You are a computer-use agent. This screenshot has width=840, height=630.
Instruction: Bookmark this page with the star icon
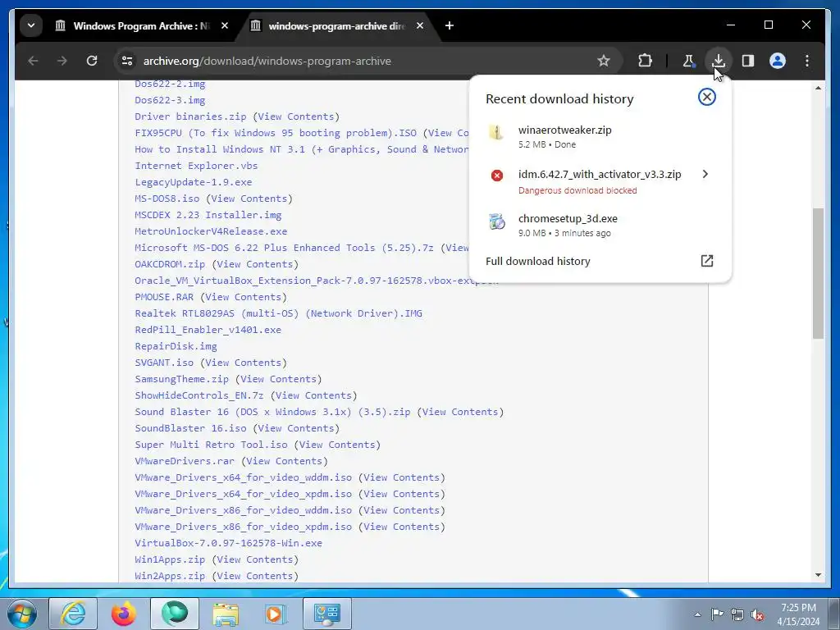point(604,61)
